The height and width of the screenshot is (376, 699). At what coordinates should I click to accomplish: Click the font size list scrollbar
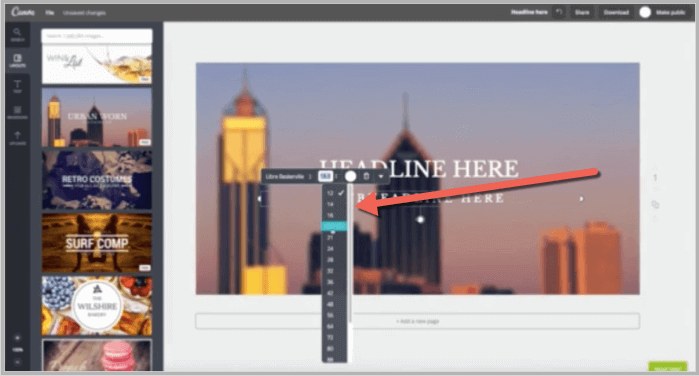click(x=350, y=254)
